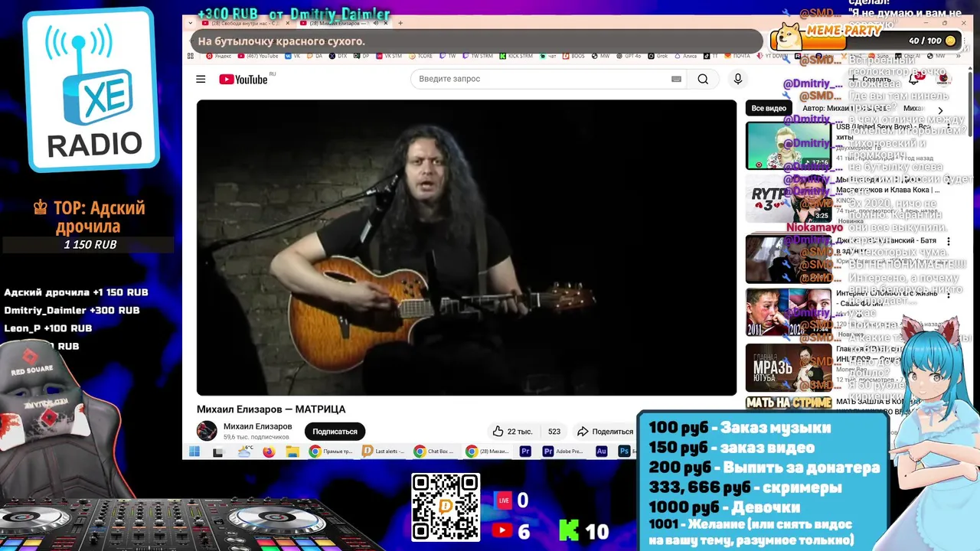Go to YouTube home via logo
The image size is (980, 551).
tap(243, 80)
